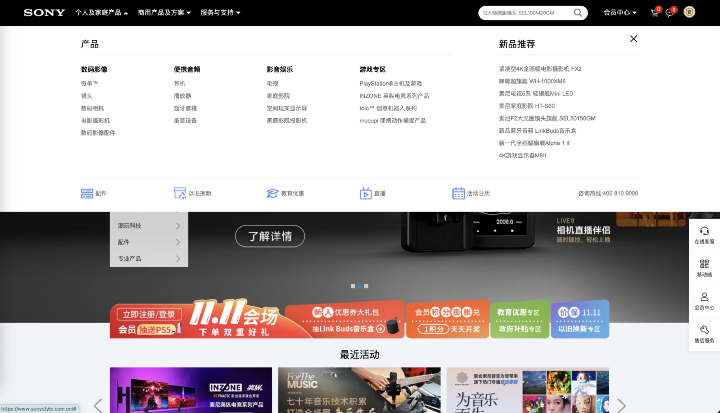
Task: Click the product search input field
Action: (x=526, y=13)
